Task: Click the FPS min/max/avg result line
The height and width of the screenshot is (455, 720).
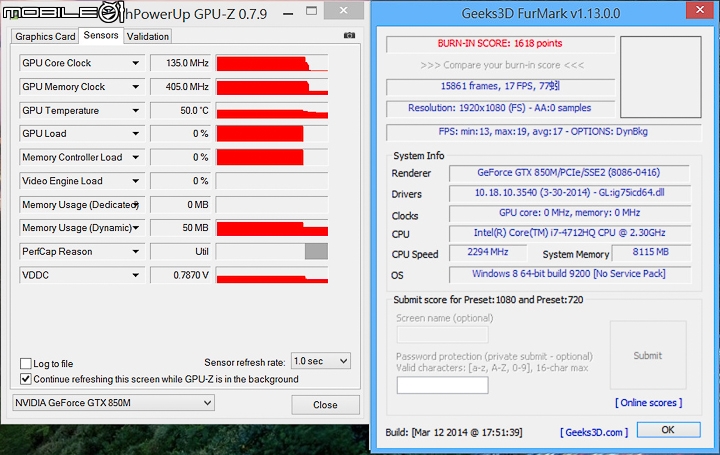Action: 543,132
